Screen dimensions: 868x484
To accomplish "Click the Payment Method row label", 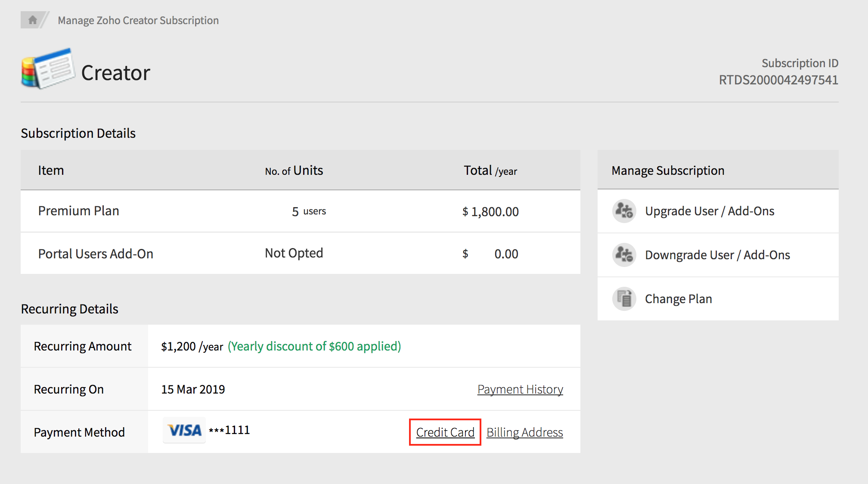I will [79, 432].
